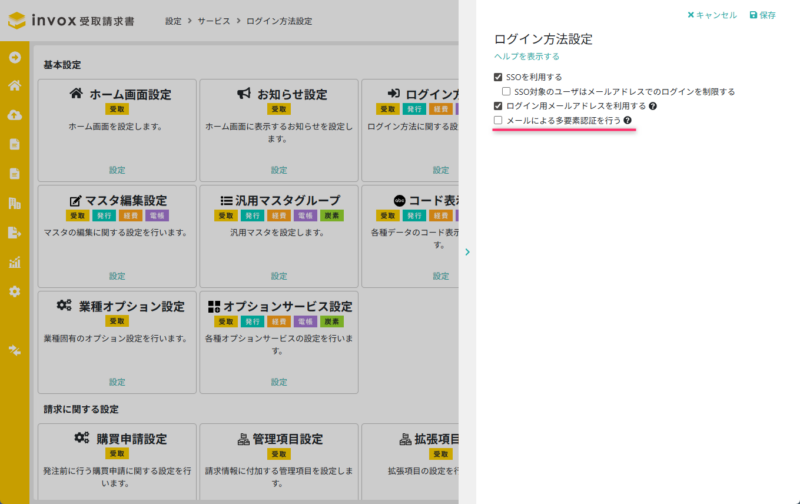Click the gears icon in 購買申請設定 card
This screenshot has width=800, height=504.
(x=82, y=438)
